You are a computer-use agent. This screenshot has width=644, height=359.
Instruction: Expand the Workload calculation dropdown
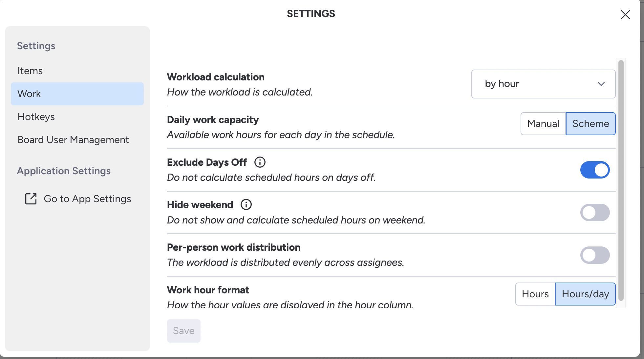pyautogui.click(x=543, y=84)
